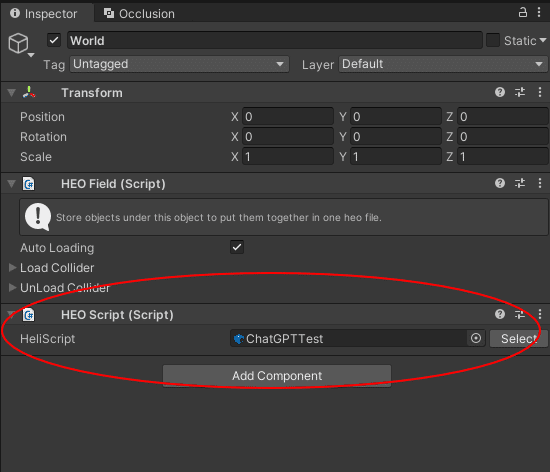Screen dimensions: 550x472
Task: Open the Tag dropdown showing Untagged
Action: pyautogui.click(x=180, y=64)
